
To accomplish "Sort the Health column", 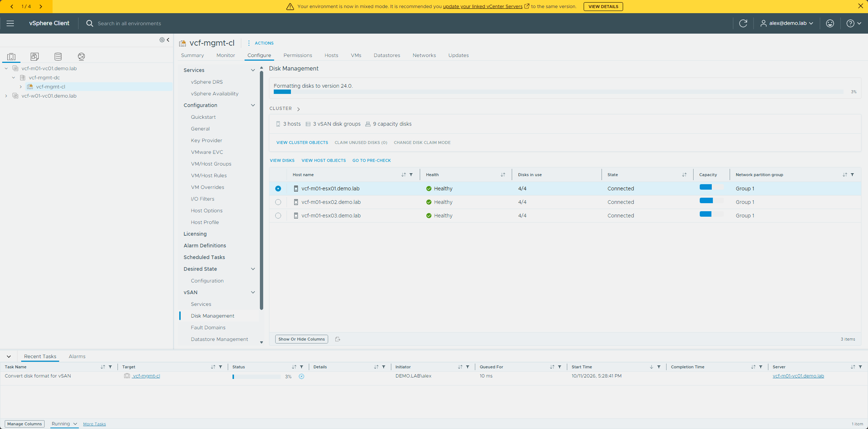I will coord(503,175).
